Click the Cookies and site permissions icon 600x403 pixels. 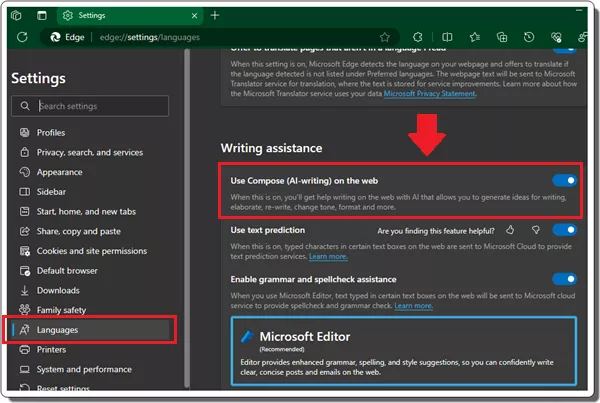(x=24, y=251)
